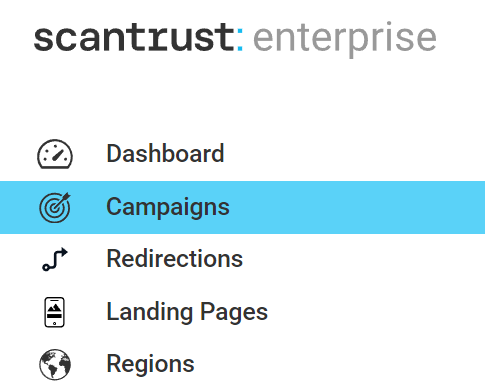This screenshot has height=390, width=485.
Task: Click the Redirections curved arrow icon
Action: [55, 259]
